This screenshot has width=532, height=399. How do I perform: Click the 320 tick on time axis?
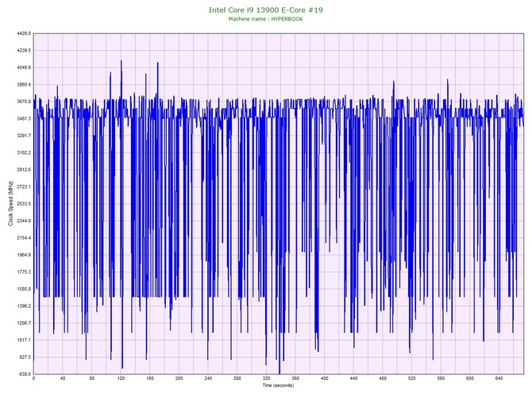point(266,378)
